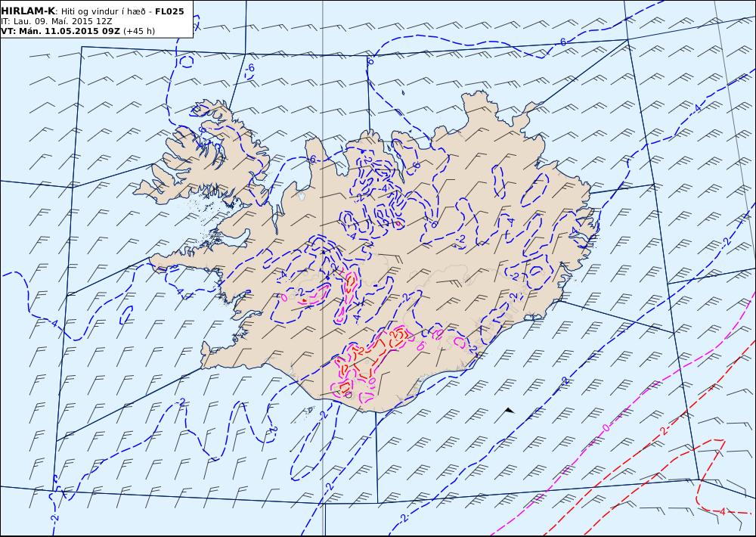Click the solid black wind pennant over the sea
Screen dimensions: 756x537
(x=509, y=410)
